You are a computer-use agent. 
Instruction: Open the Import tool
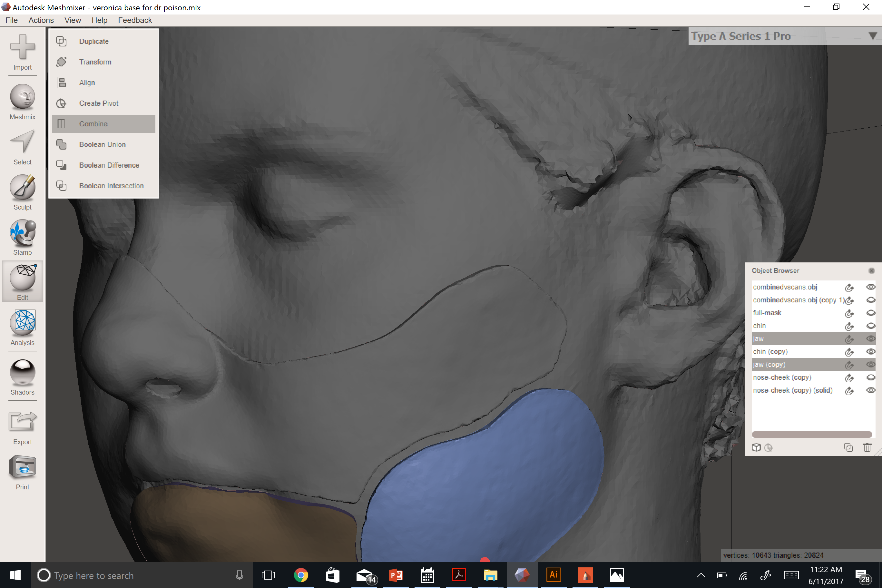(x=23, y=52)
